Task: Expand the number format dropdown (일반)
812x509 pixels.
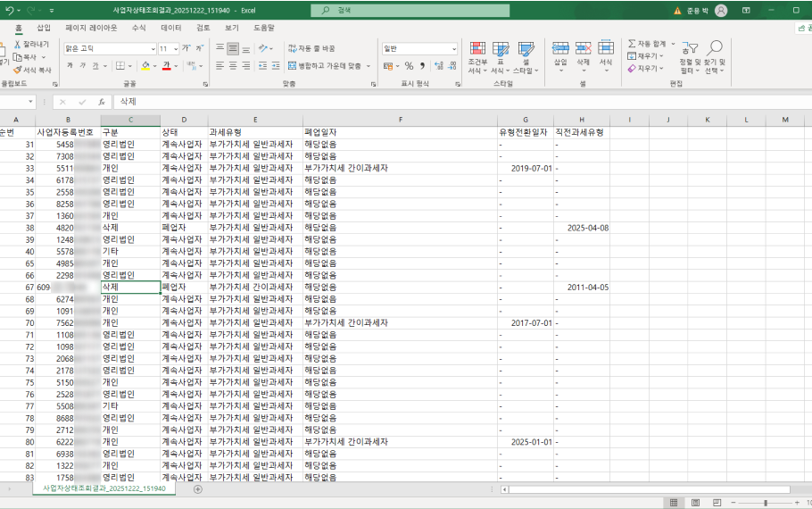Action: point(453,49)
